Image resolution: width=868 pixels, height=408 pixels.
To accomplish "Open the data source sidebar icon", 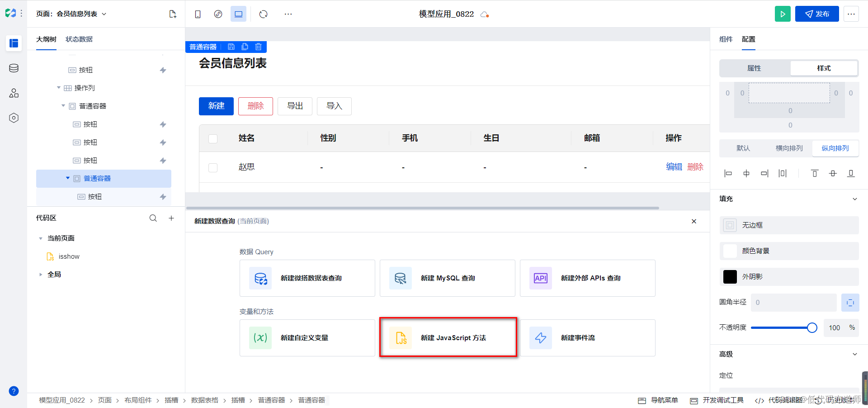I will (14, 68).
